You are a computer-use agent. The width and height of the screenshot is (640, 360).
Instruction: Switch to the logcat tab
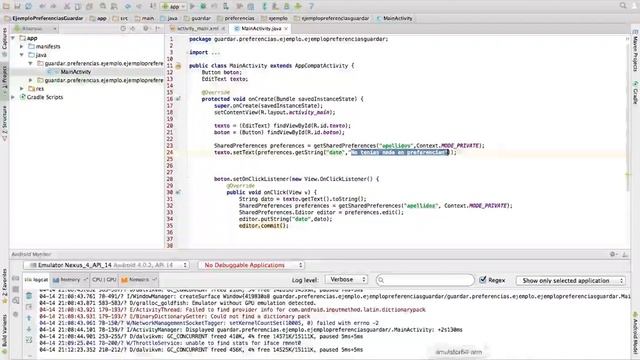pos(36,280)
